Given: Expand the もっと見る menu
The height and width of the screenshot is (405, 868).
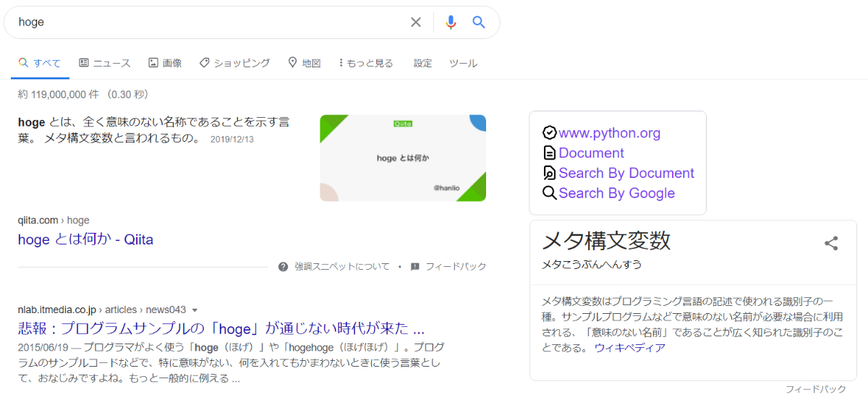Looking at the screenshot, I should 366,63.
